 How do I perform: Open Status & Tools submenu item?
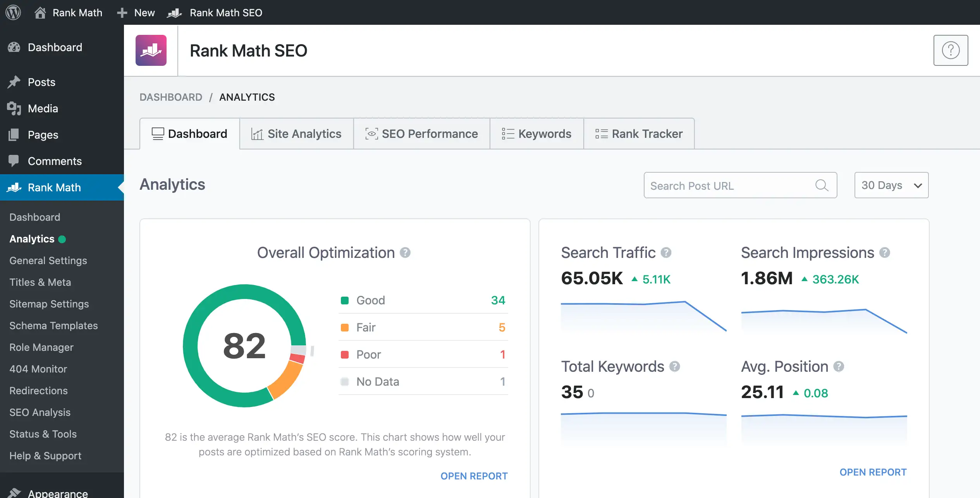43,434
